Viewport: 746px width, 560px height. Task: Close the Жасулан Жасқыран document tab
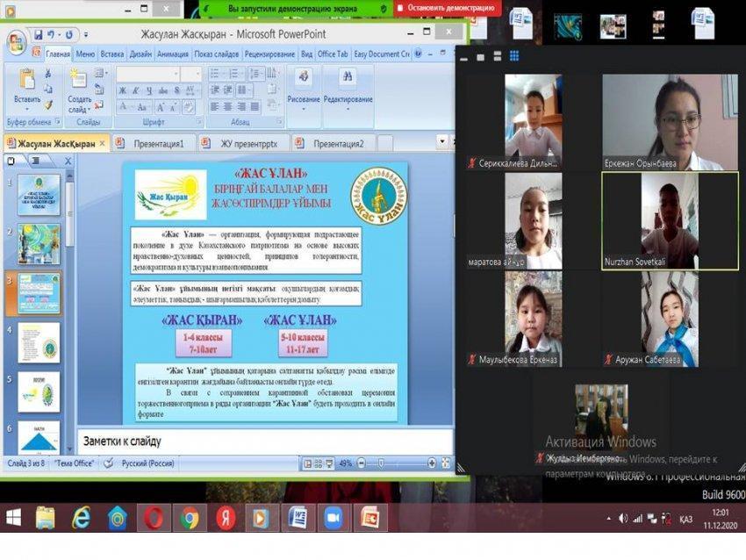(x=103, y=143)
